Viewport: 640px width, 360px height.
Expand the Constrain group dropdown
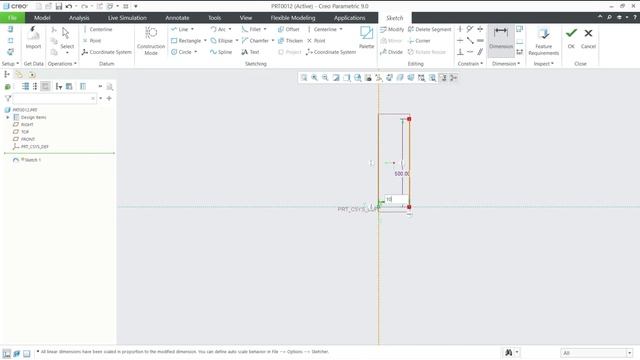pyautogui.click(x=470, y=64)
